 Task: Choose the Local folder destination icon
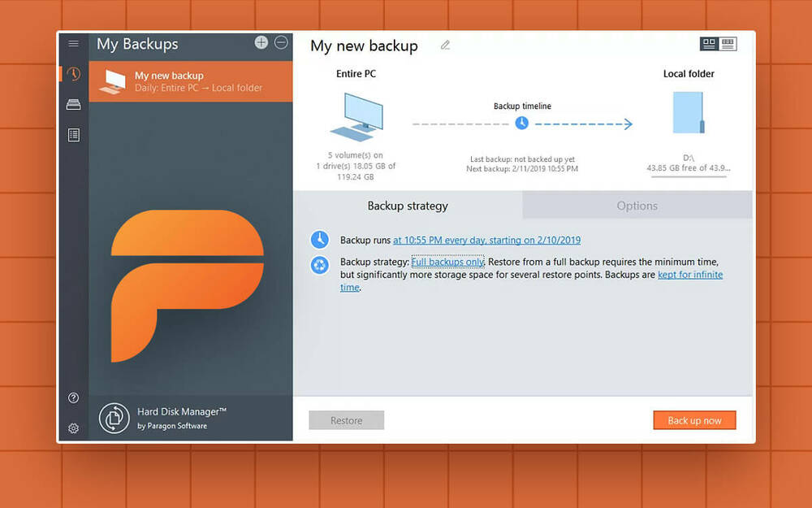pos(688,113)
